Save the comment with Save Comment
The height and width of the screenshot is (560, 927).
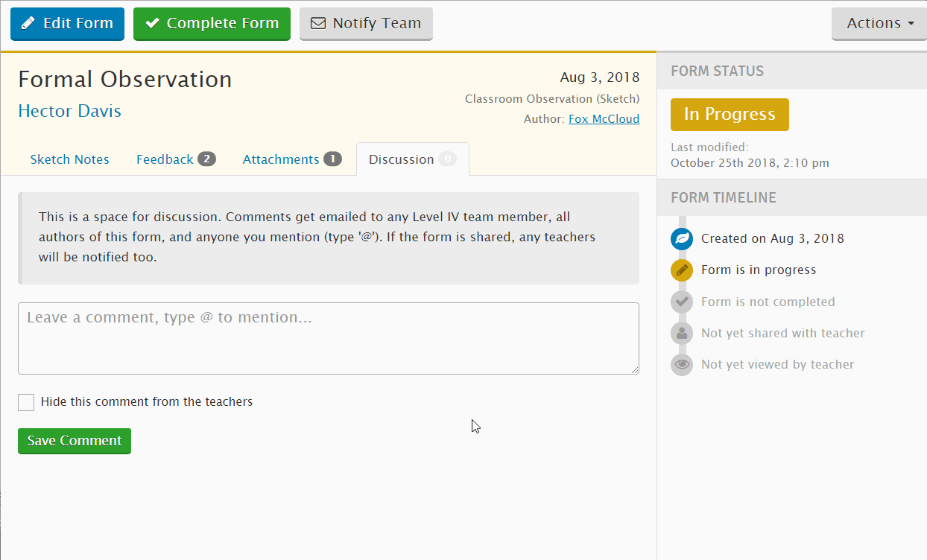tap(75, 441)
